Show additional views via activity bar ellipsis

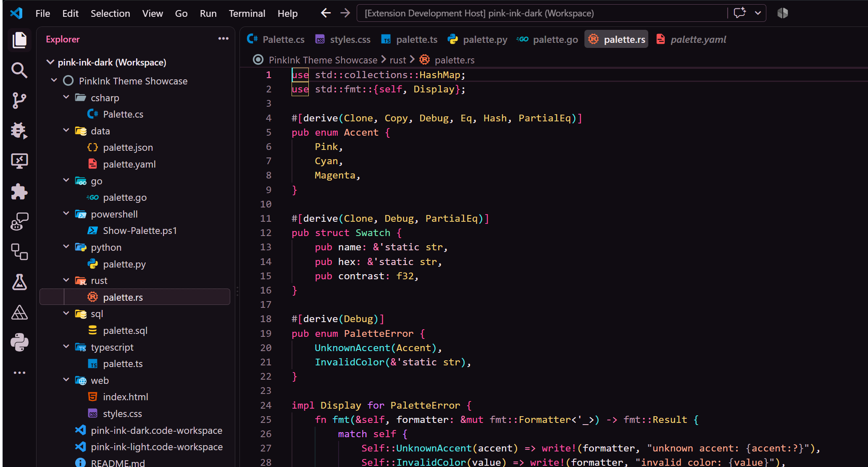pos(19,373)
